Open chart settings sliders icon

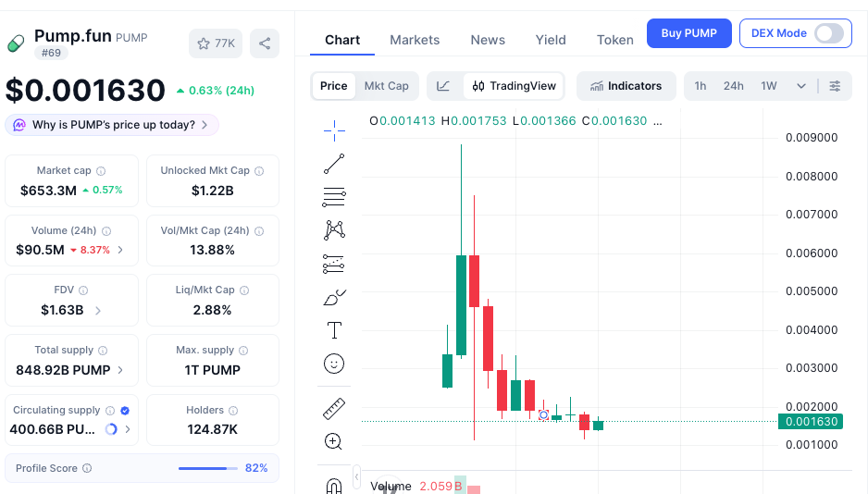(x=835, y=86)
